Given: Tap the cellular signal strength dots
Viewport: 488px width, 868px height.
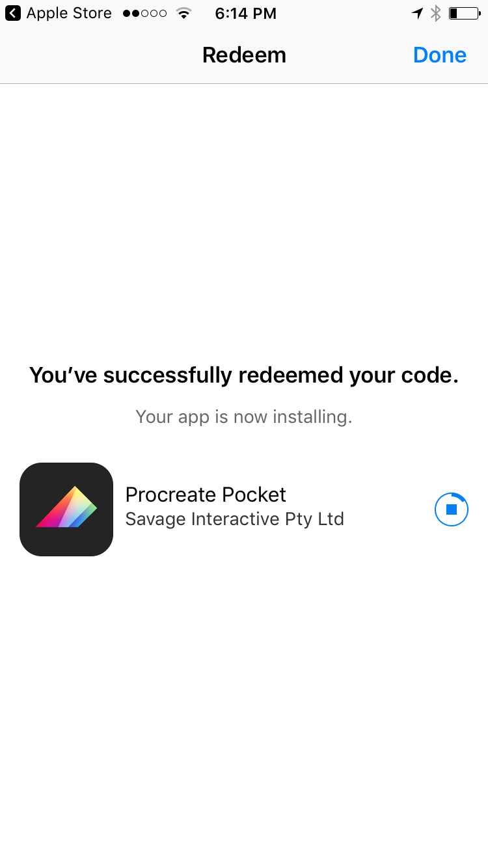Looking at the screenshot, I should point(144,13).
